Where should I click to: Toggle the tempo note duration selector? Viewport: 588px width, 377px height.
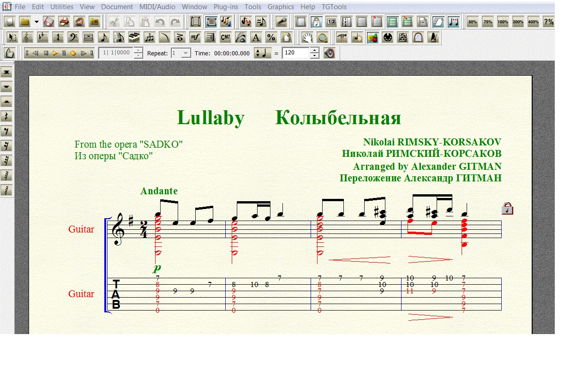coord(263,53)
